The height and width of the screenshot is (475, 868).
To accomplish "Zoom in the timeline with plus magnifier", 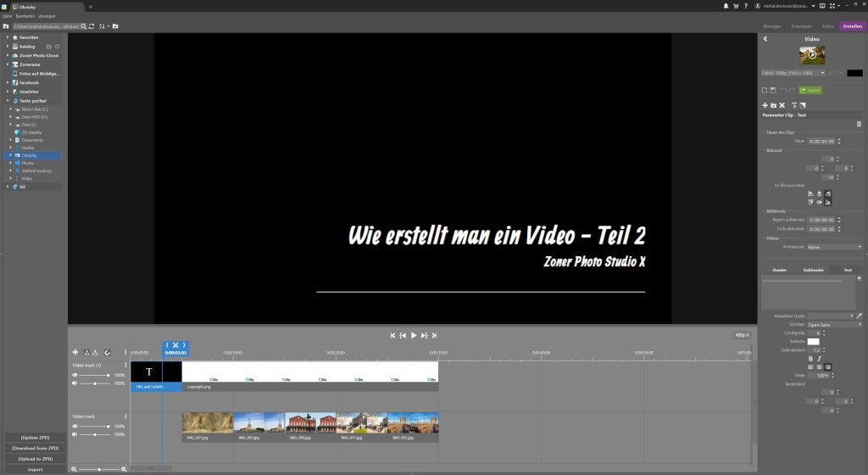I will point(124,469).
